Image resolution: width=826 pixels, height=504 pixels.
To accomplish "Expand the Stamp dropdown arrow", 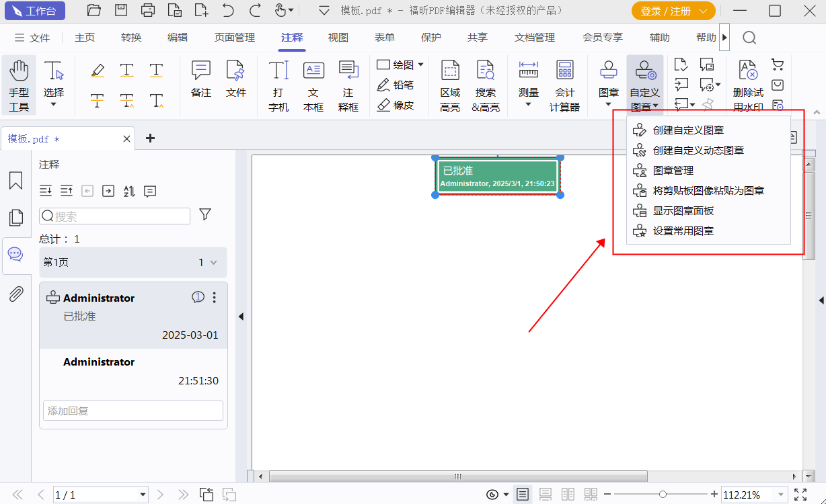I will coord(608,105).
